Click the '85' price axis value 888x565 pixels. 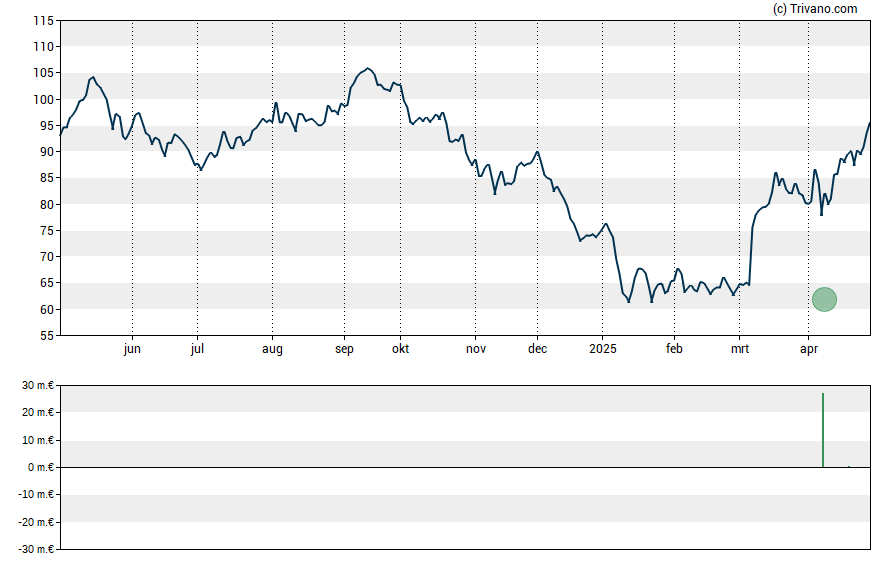click(x=47, y=178)
